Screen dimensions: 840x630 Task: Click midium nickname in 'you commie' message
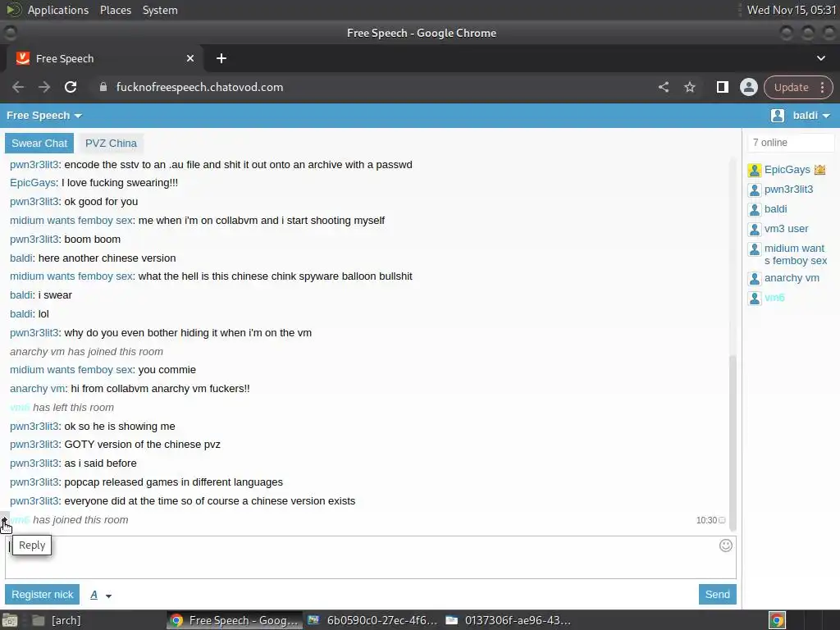[x=71, y=370]
